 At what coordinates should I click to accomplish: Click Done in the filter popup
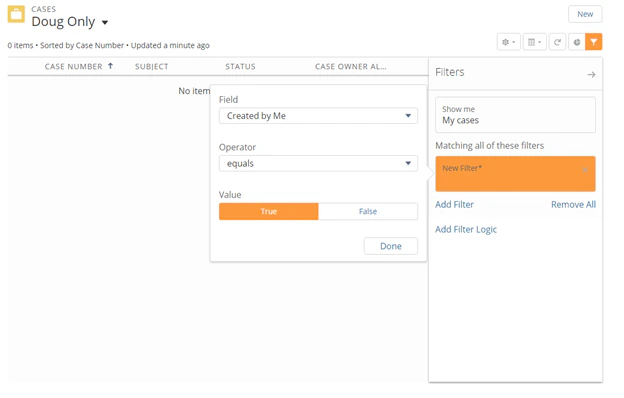click(390, 246)
